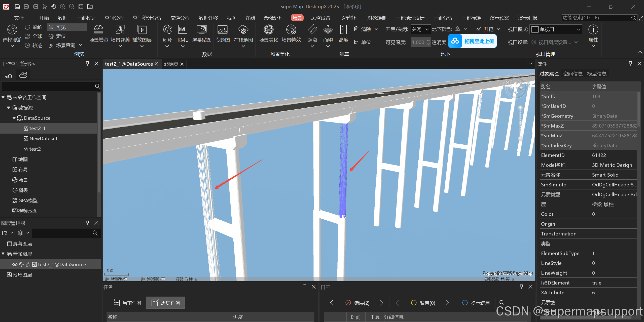Open the 开启/关闭 underground dropdown

click(x=420, y=29)
